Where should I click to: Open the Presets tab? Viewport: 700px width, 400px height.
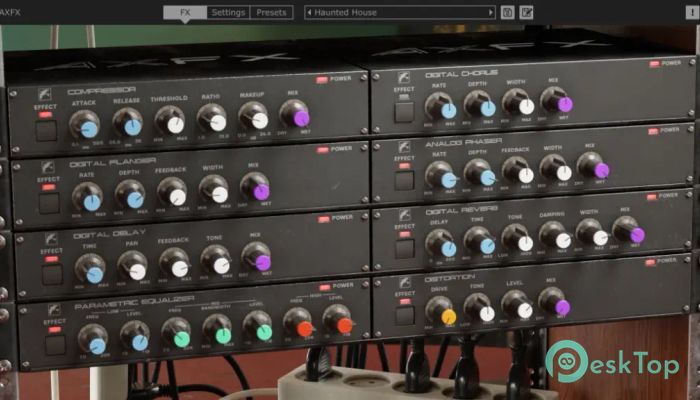pos(270,13)
